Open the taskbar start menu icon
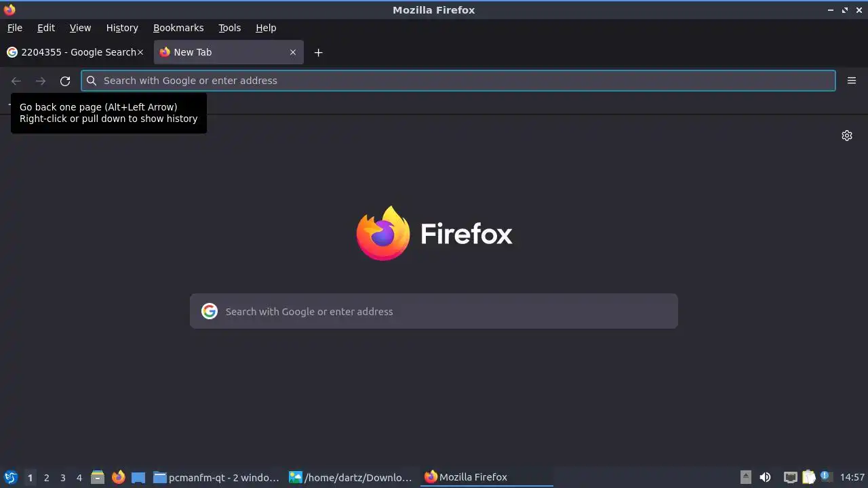868x488 pixels. pyautogui.click(x=10, y=477)
